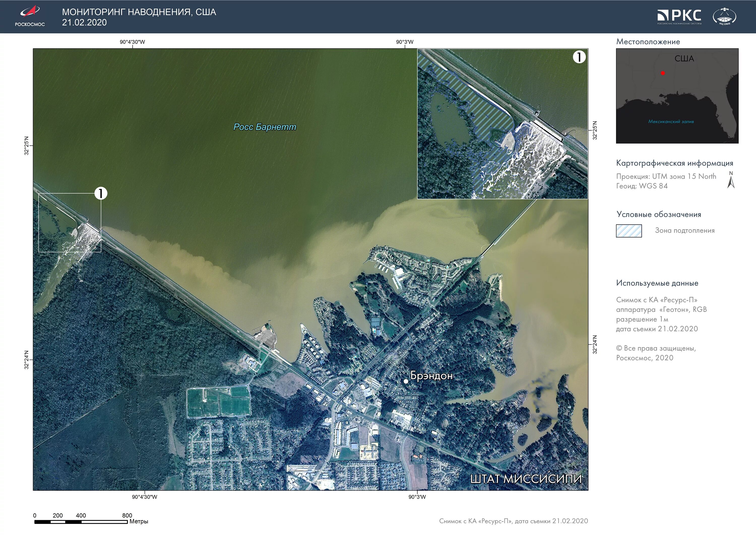This screenshot has width=756, height=535.
Task: Click the ШТАТ МИССИСИПИ label
Action: 526,479
